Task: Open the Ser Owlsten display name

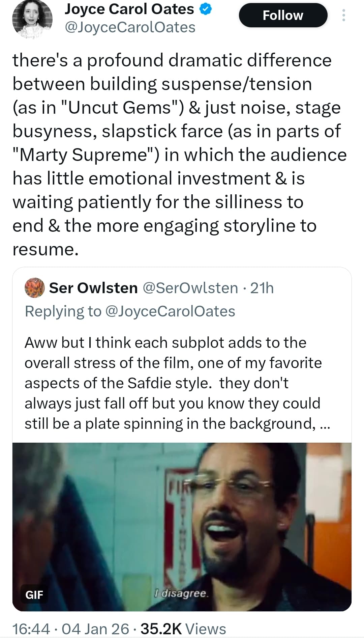Action: [93, 288]
